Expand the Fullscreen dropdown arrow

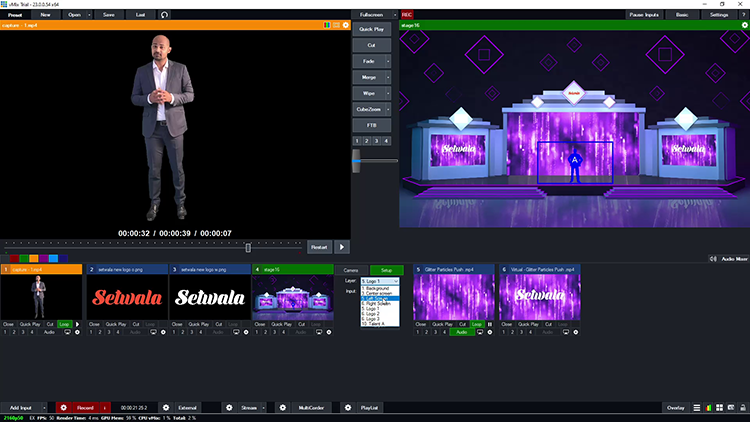click(396, 15)
